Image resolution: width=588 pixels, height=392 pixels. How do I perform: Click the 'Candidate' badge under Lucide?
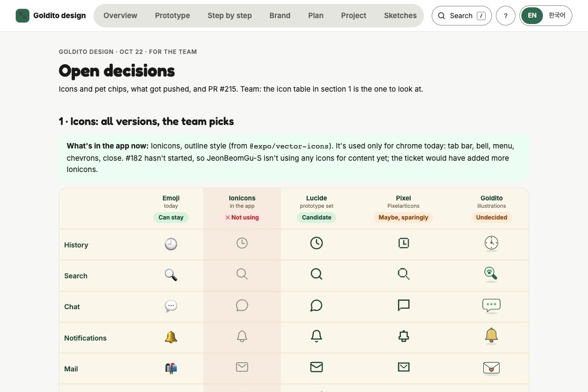click(x=317, y=218)
